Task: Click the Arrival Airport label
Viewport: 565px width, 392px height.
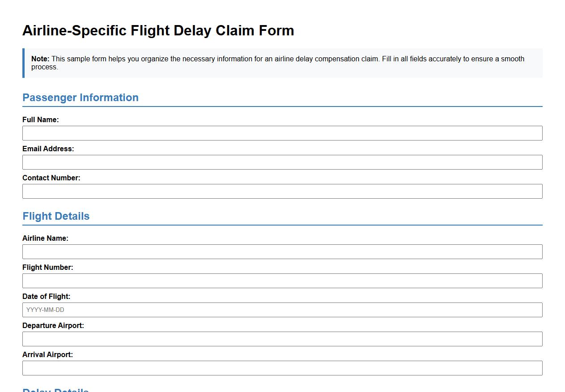Action: click(x=47, y=354)
